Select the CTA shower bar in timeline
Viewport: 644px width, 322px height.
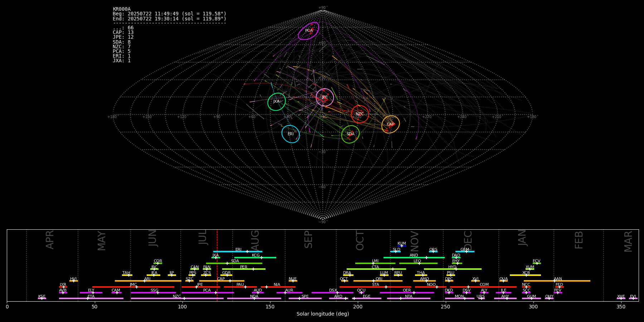point(376,269)
